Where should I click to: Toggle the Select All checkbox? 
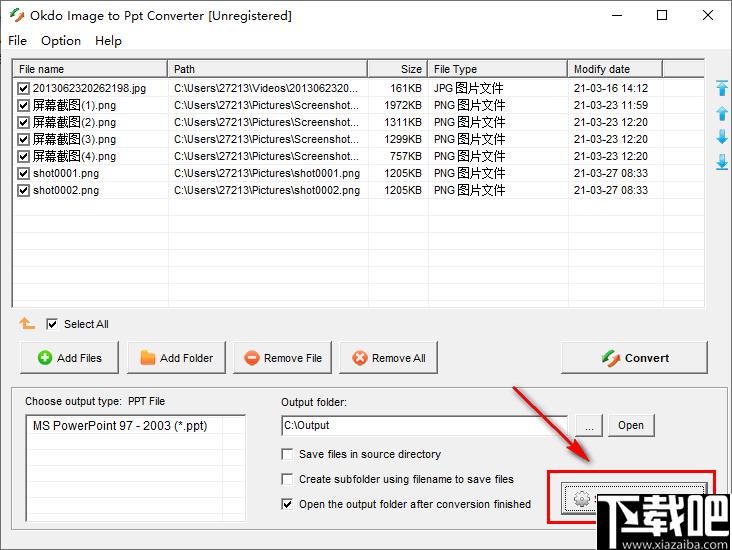click(52, 324)
